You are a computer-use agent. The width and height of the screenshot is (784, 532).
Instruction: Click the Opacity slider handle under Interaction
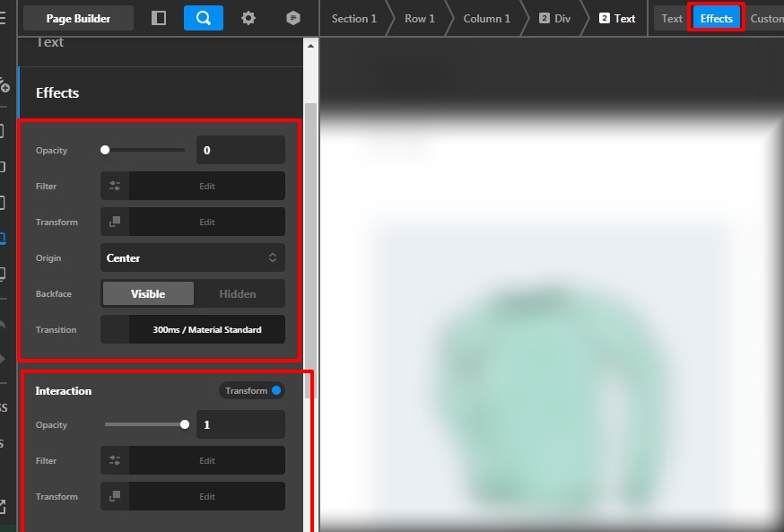[184, 424]
